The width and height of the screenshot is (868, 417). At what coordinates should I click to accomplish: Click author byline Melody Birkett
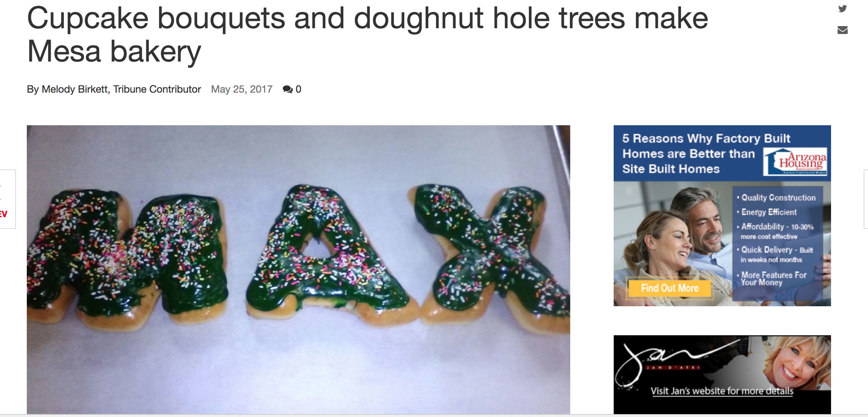(x=114, y=89)
